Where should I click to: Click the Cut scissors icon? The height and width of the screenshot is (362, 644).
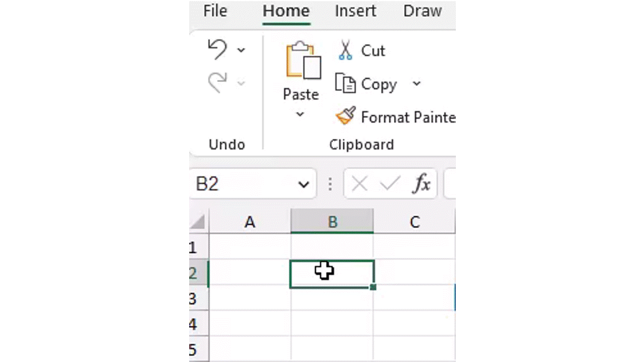tap(345, 51)
